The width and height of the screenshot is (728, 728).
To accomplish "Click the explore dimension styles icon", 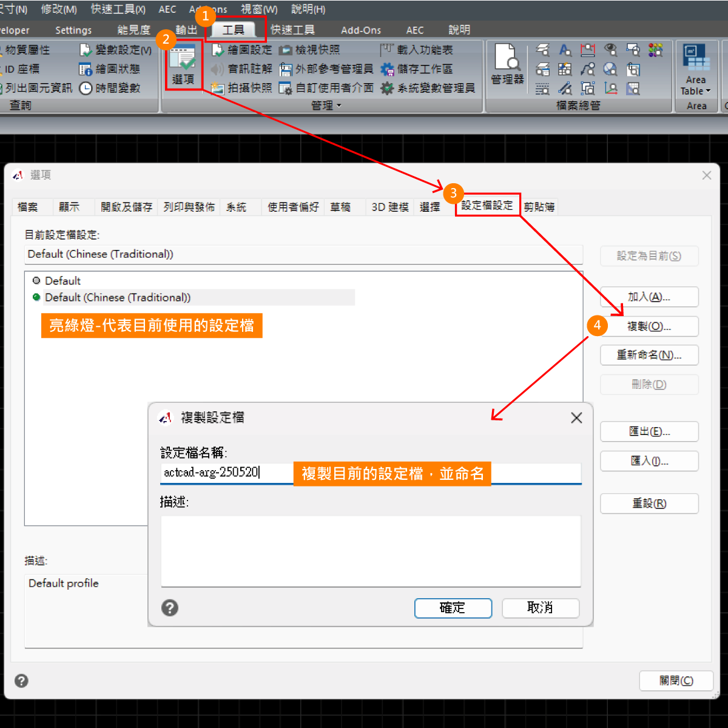I will pyautogui.click(x=587, y=50).
